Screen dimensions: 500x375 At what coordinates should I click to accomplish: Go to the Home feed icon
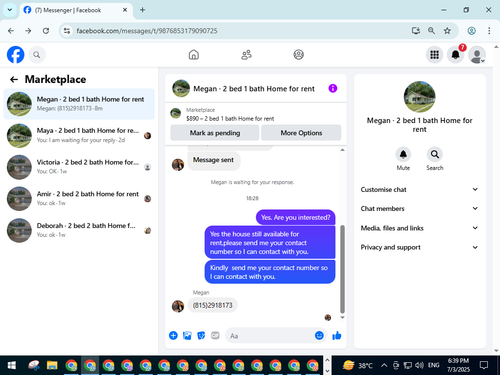(x=194, y=55)
